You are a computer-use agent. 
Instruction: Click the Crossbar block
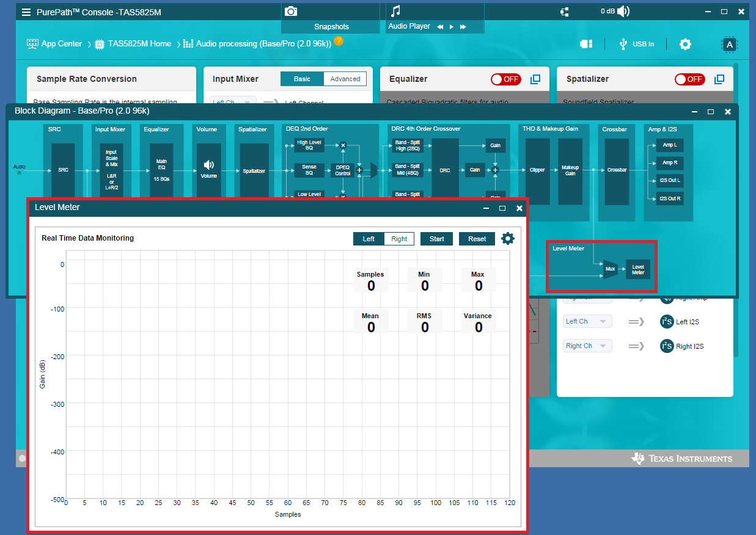pos(617,170)
